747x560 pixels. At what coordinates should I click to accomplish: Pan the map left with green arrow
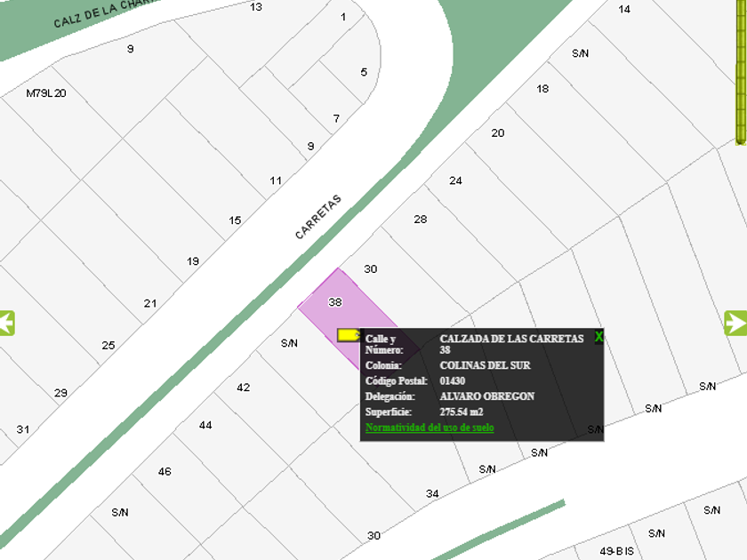click(x=7, y=323)
